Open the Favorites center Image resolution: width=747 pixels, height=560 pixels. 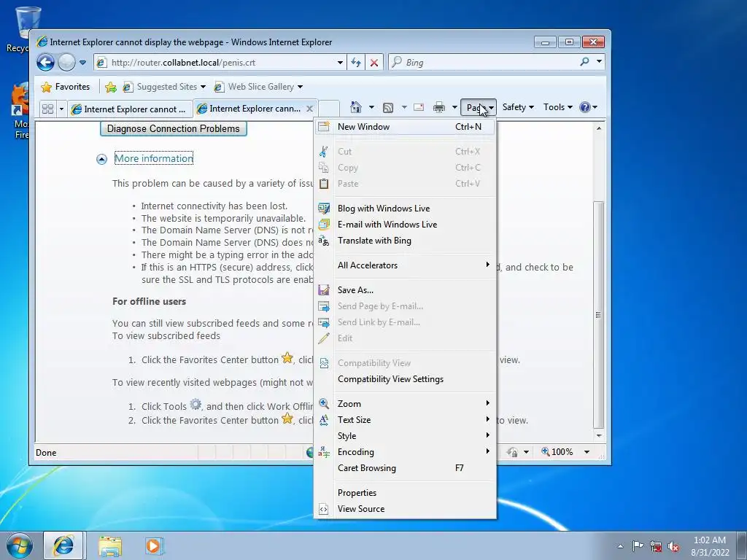pos(66,87)
